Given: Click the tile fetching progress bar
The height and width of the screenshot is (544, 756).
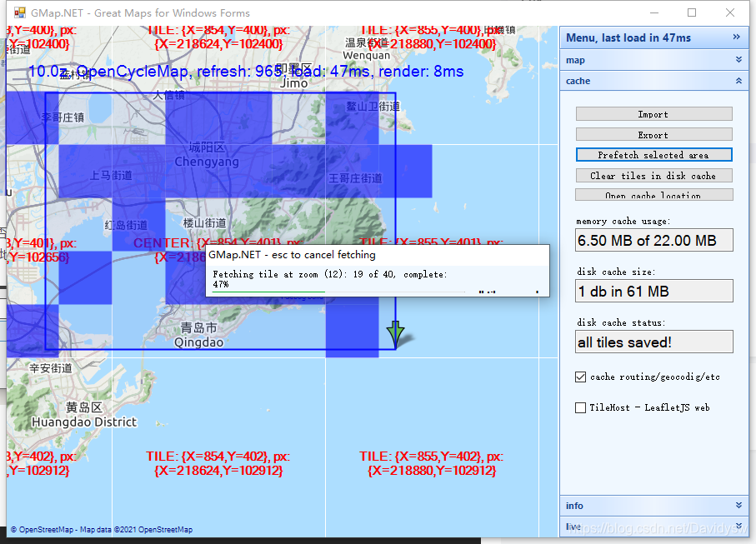Looking at the screenshot, I should click(x=339, y=292).
